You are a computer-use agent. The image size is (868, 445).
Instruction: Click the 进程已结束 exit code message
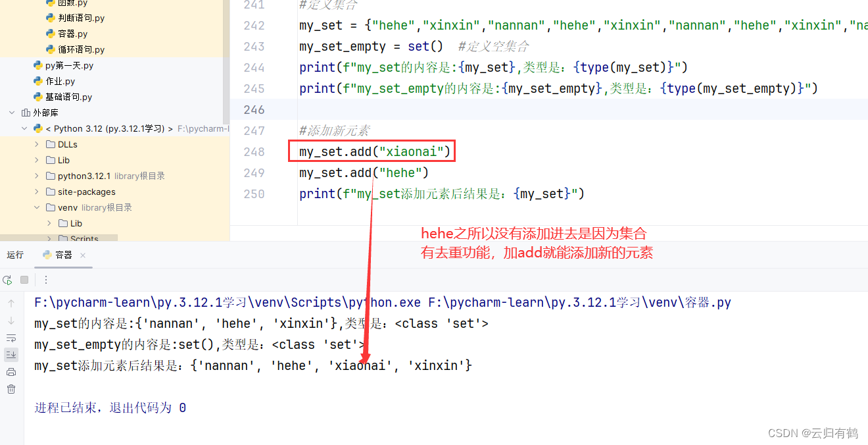[x=110, y=408]
